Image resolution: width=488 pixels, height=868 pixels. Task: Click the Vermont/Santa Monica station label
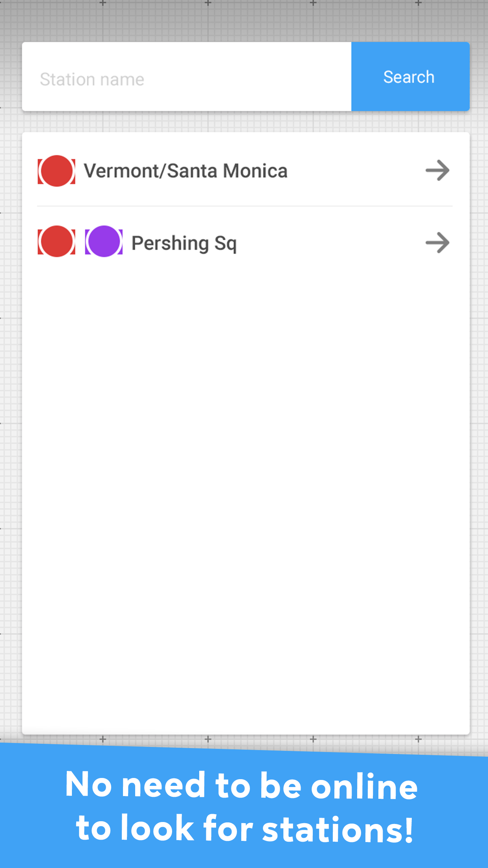pyautogui.click(x=186, y=171)
